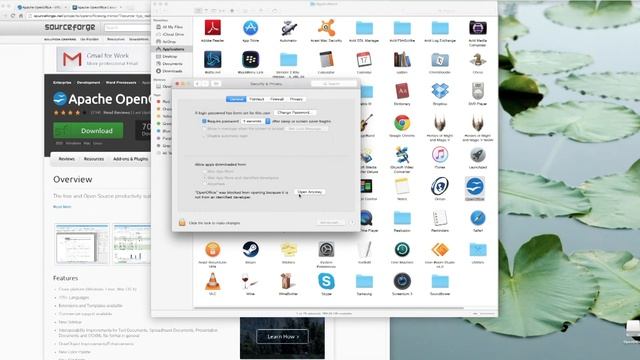This screenshot has height=360, width=640.
Task: Click the Set Lock Message button
Action: [305, 129]
